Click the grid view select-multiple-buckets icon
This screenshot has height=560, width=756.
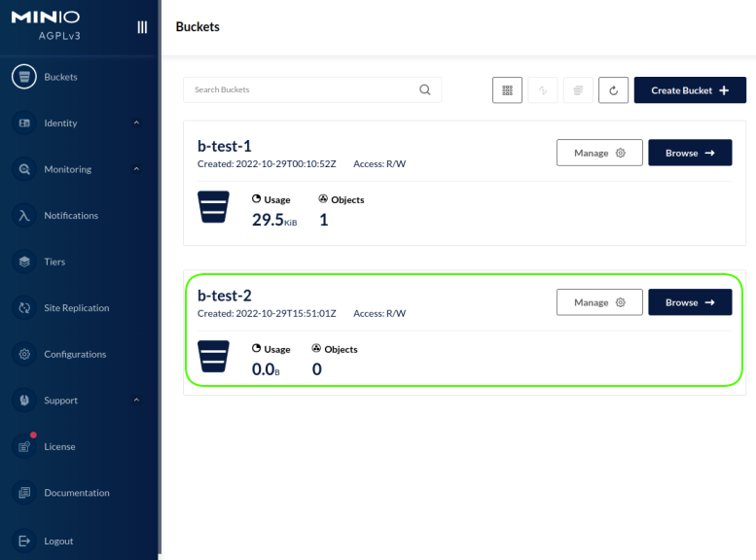pos(507,90)
